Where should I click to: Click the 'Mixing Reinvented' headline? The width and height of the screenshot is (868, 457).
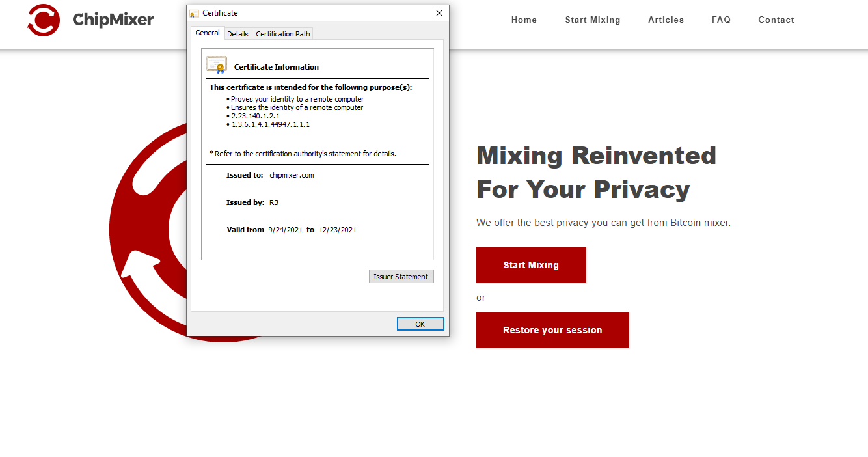(x=596, y=156)
